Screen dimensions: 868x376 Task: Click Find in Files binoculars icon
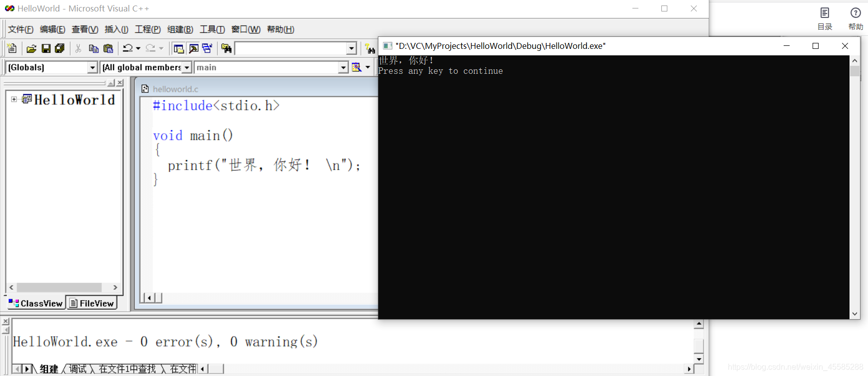(x=227, y=48)
